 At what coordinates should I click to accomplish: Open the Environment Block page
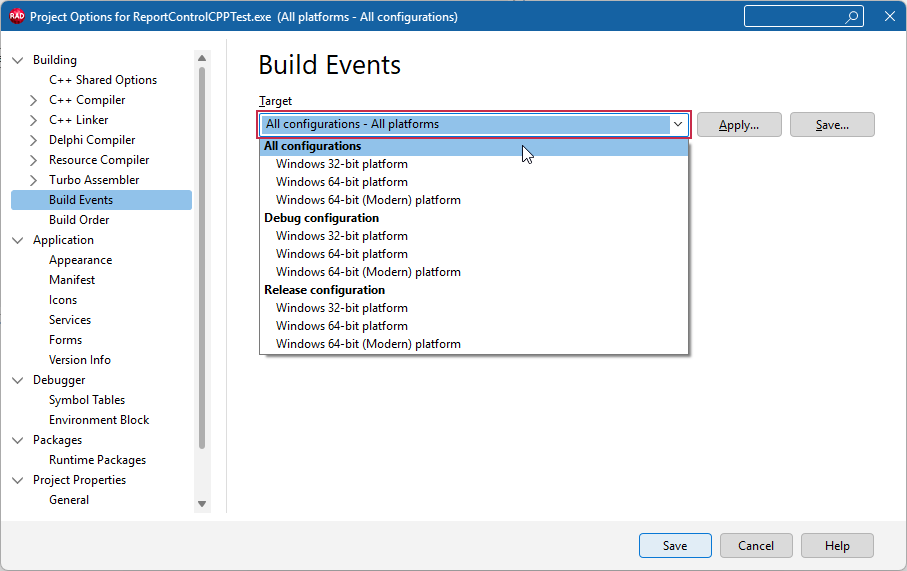99,420
